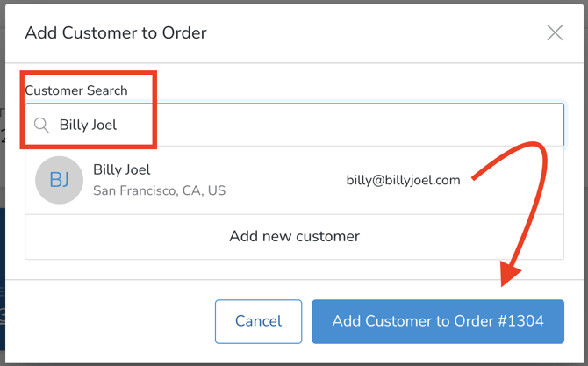Click the red highlight box border
This screenshot has width=588, height=366.
(155, 110)
